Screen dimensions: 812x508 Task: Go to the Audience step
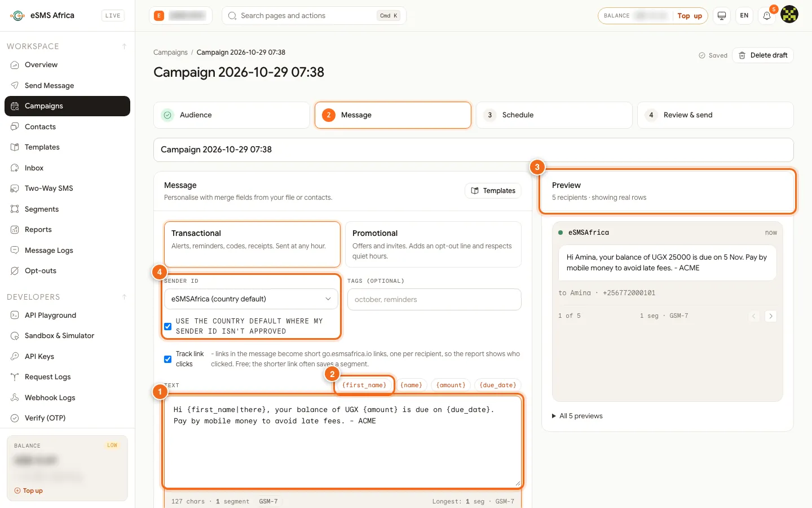tap(232, 115)
